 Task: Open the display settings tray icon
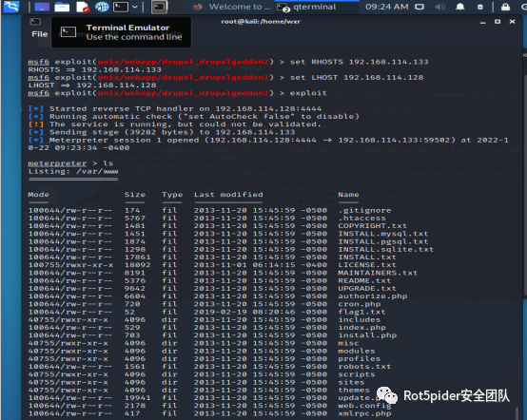420,7
